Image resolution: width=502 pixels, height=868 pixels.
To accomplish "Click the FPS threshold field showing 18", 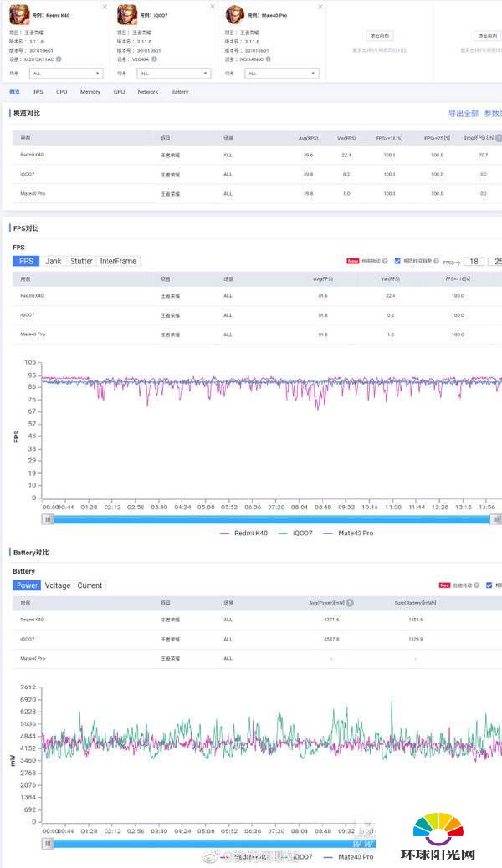I will tap(474, 261).
